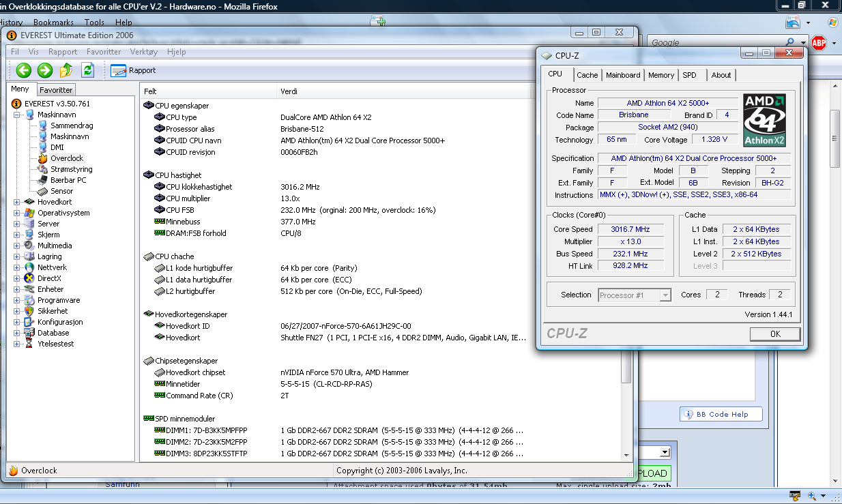Click the EVEREST v3.50.761 root node
Screen dimensions: 842x504
(x=57, y=104)
